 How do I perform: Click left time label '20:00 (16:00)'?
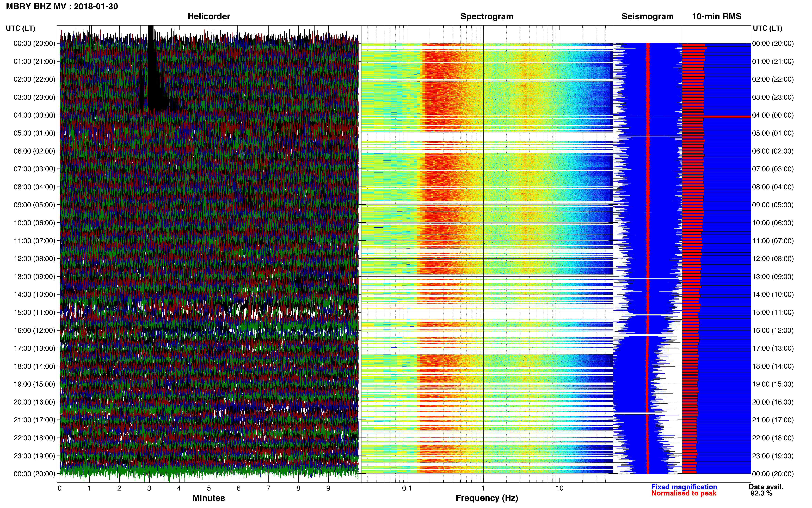tap(34, 402)
